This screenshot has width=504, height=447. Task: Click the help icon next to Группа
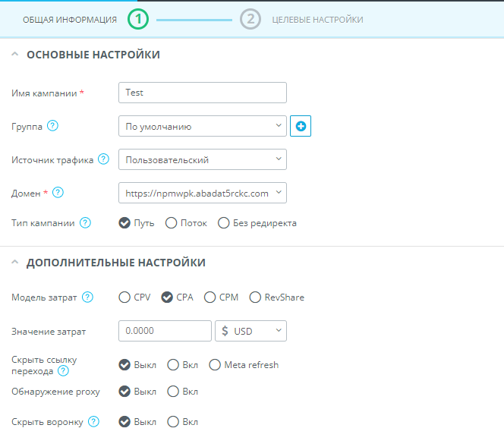(52, 126)
